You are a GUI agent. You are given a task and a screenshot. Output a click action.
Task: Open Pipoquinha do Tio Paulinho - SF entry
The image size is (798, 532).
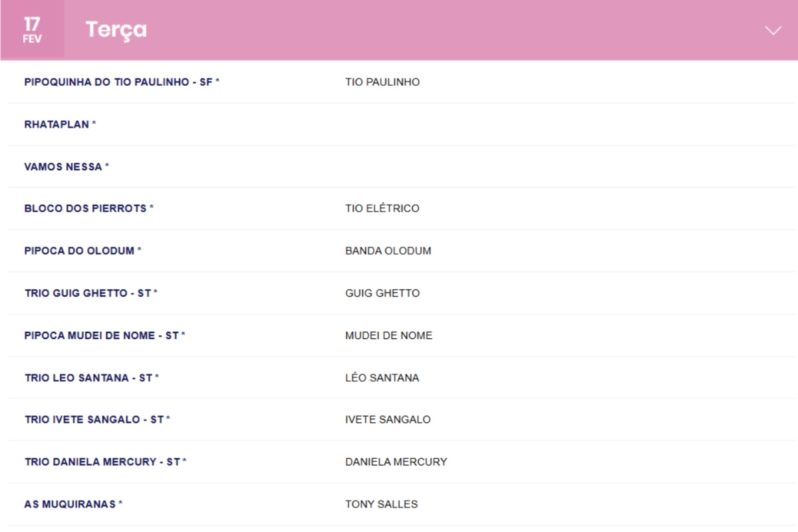click(x=122, y=82)
